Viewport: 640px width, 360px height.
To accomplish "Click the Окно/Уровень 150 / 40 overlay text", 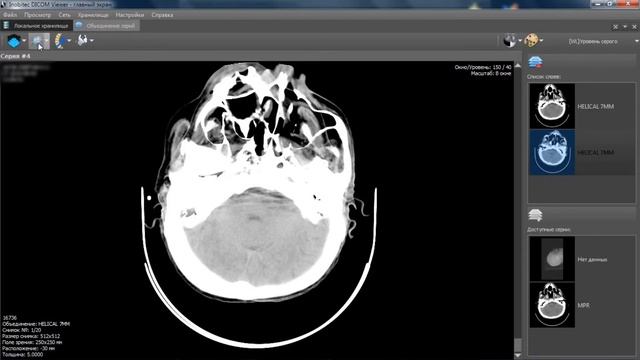I will click(482, 67).
